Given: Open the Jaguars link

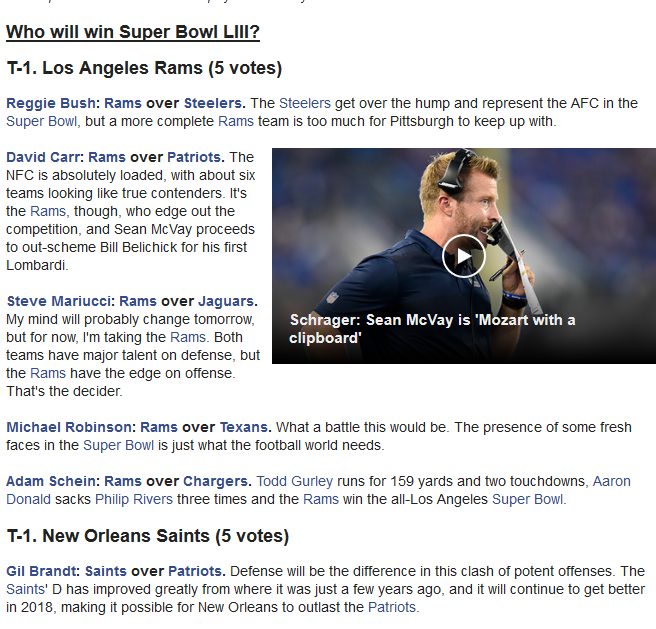Looking at the screenshot, I should 226,301.
